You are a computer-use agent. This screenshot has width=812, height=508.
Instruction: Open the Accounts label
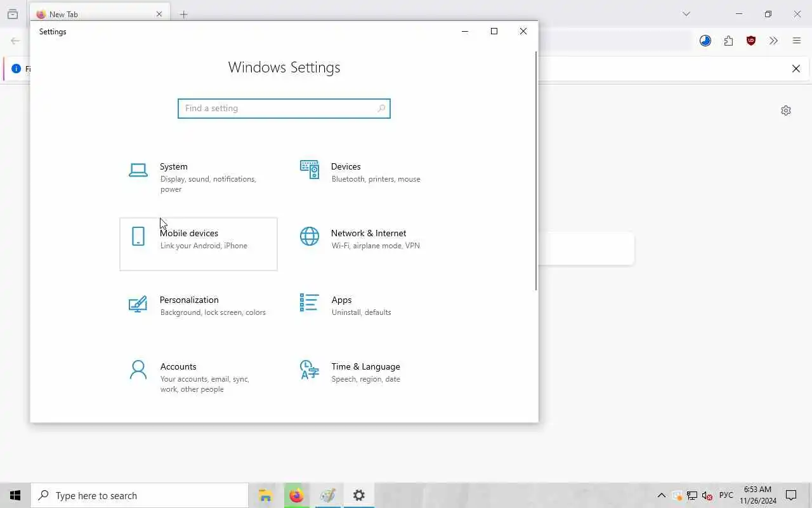(178, 366)
